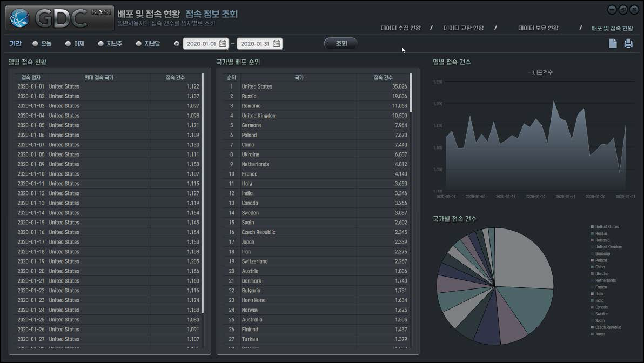Select the Ukraine ranking row
Viewport: 644px width, 363px height.
coord(316,154)
